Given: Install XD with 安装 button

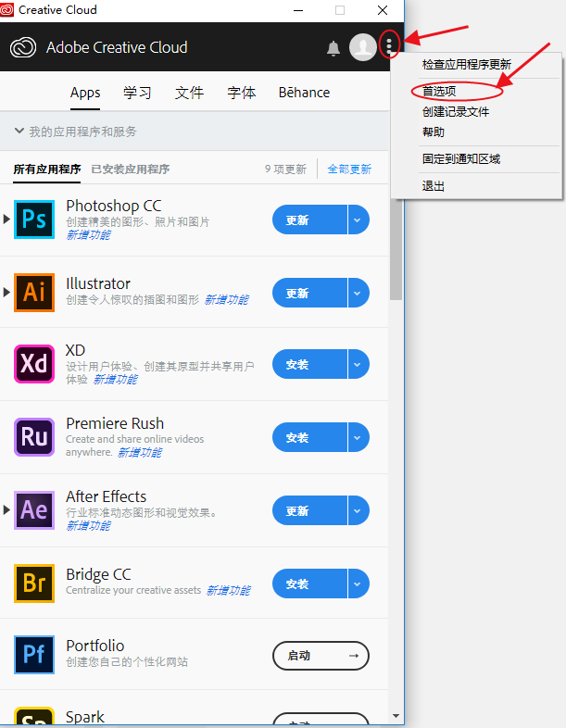Looking at the screenshot, I should (x=309, y=364).
